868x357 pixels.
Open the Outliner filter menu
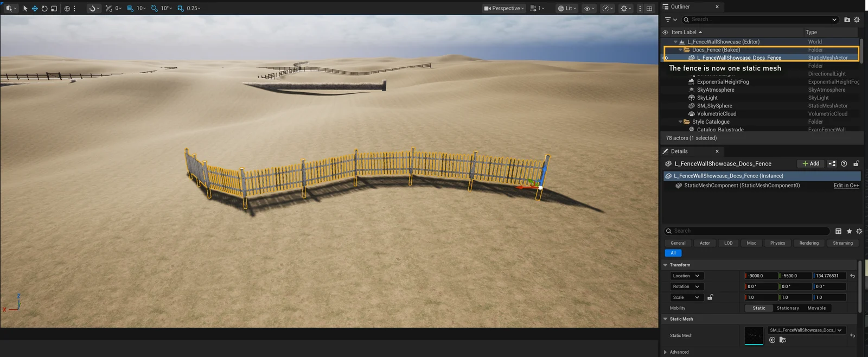(x=671, y=20)
